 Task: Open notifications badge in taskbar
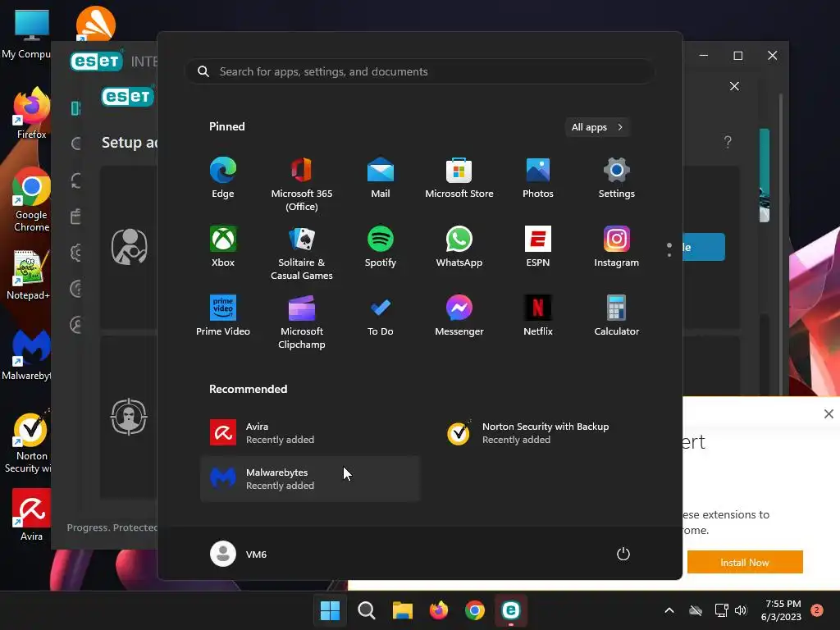[817, 610]
